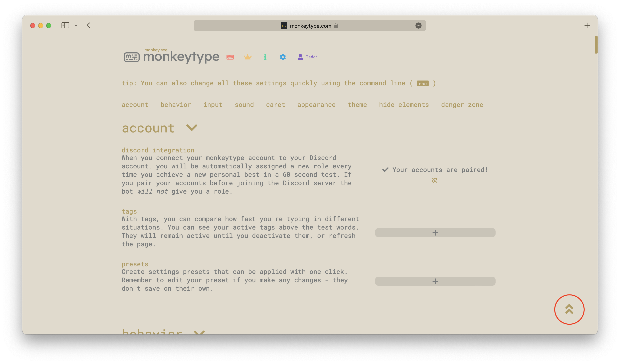This screenshot has width=620, height=364.
Task: Jump to the sound settings tab
Action: (x=244, y=105)
